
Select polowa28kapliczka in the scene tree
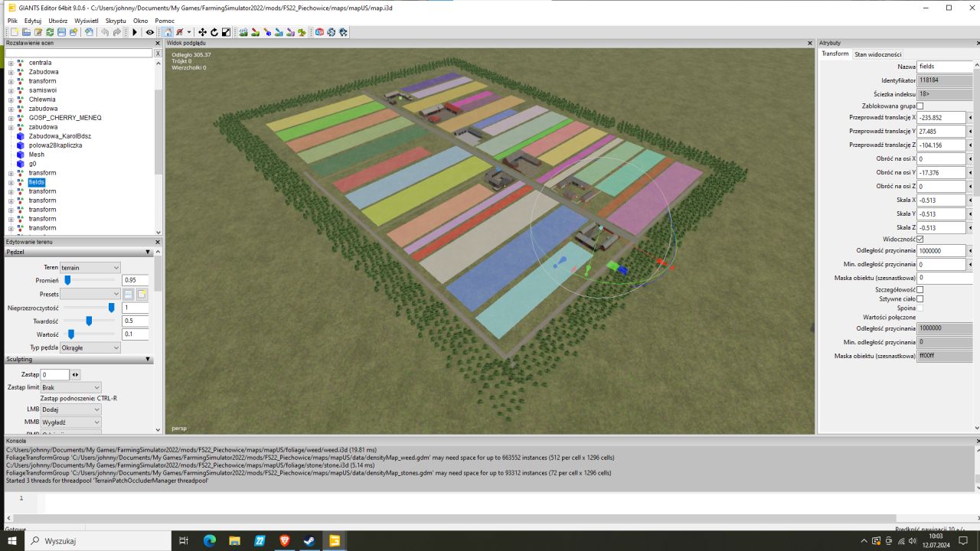[55, 145]
